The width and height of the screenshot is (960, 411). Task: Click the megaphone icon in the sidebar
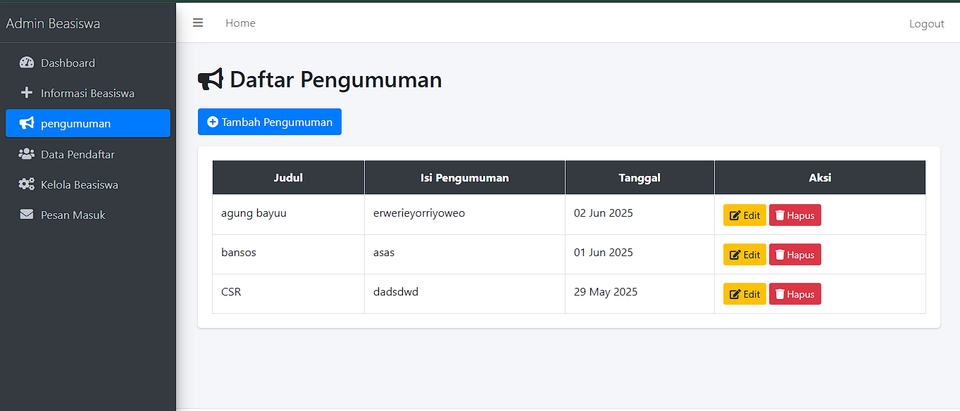(x=27, y=124)
